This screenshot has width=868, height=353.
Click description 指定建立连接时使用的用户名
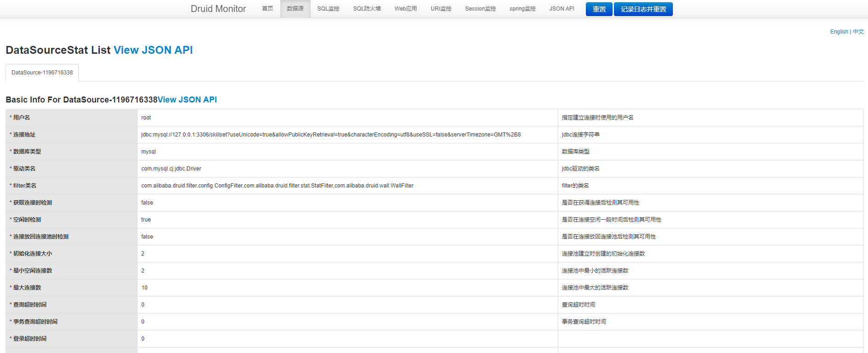[598, 118]
